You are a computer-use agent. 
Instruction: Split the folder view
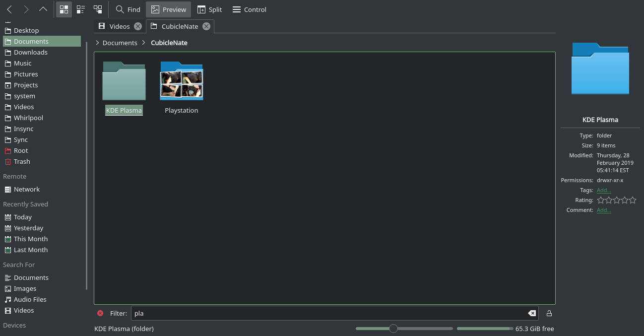[209, 9]
